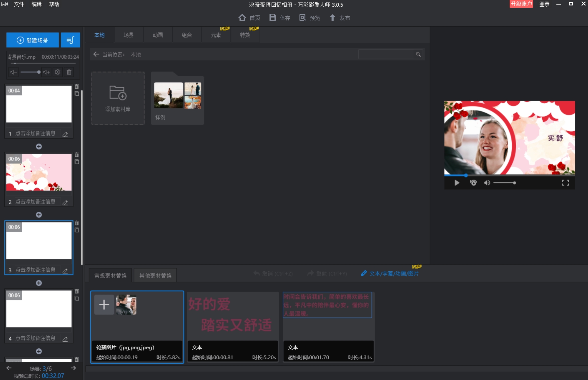The height and width of the screenshot is (380, 588).
Task: Play the preview video
Action: pyautogui.click(x=457, y=183)
